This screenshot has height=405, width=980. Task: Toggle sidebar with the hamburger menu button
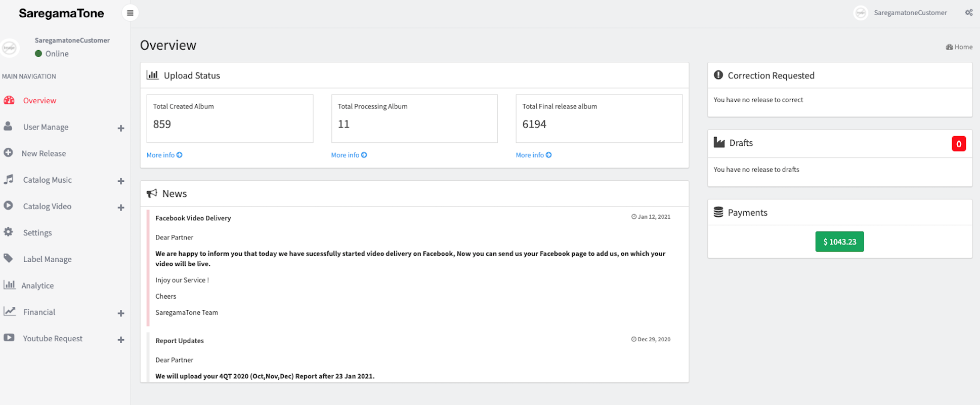[x=130, y=13]
